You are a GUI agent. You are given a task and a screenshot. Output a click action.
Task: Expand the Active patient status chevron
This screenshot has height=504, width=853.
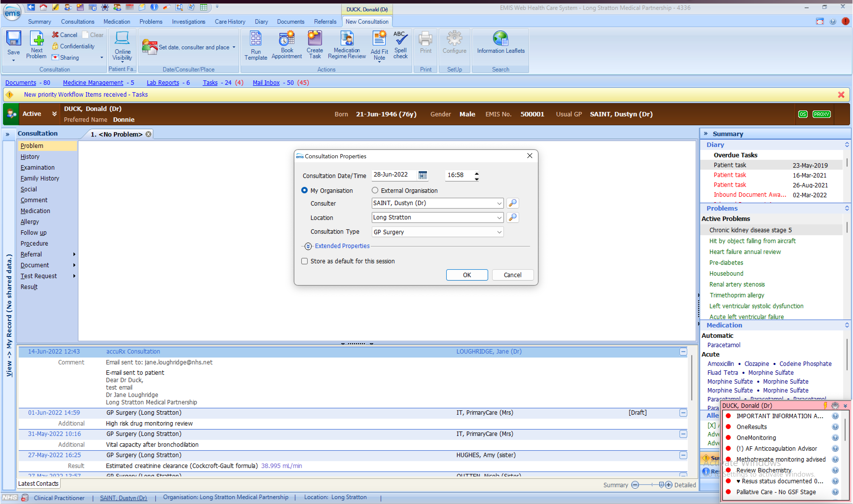54,114
